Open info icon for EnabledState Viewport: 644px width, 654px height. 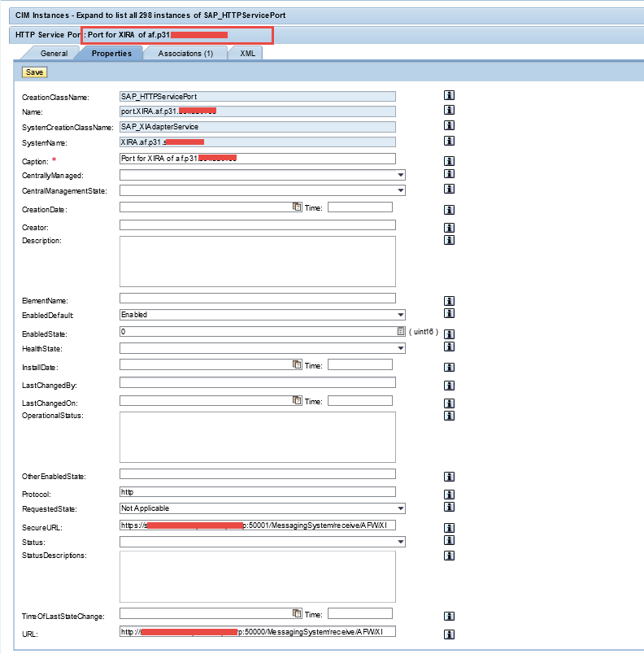coord(449,334)
